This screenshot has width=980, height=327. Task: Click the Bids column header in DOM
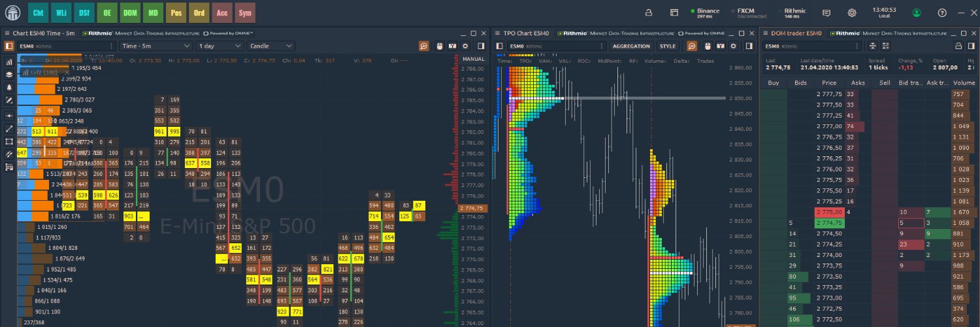pyautogui.click(x=801, y=83)
